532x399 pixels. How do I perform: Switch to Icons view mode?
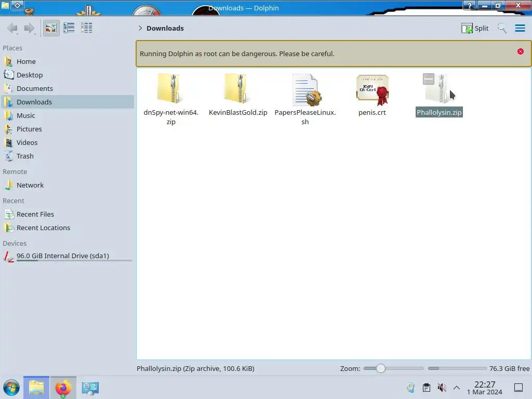[51, 28]
